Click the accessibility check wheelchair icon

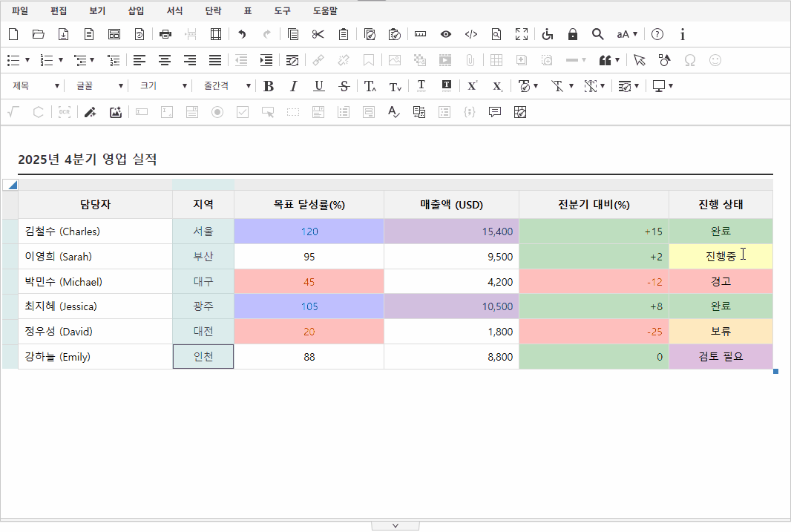548,34
